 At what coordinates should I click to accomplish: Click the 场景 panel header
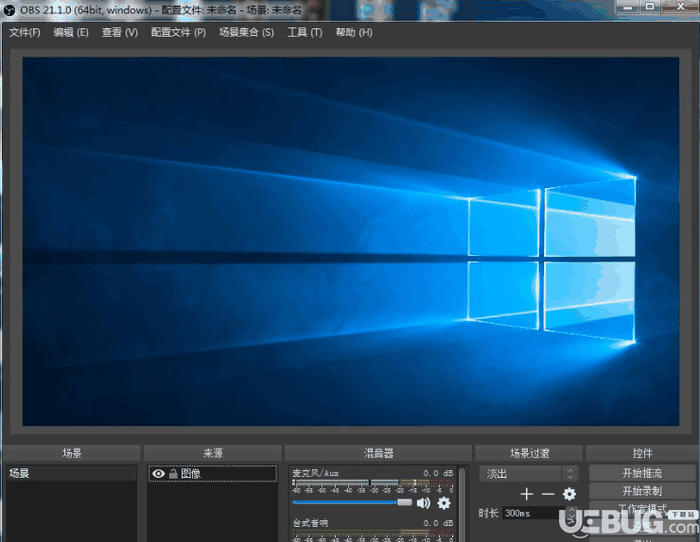pos(72,453)
